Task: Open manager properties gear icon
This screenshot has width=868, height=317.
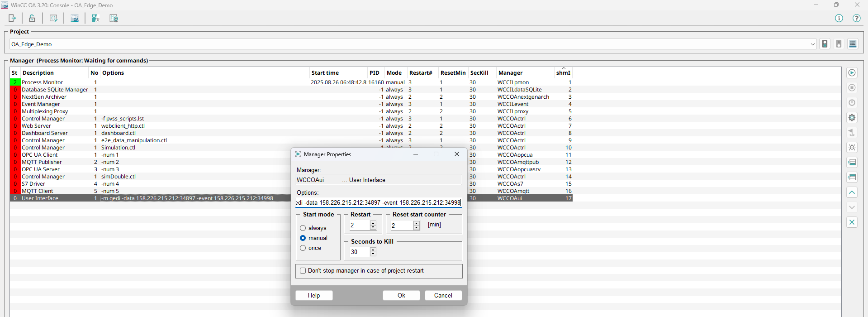Action: click(852, 118)
